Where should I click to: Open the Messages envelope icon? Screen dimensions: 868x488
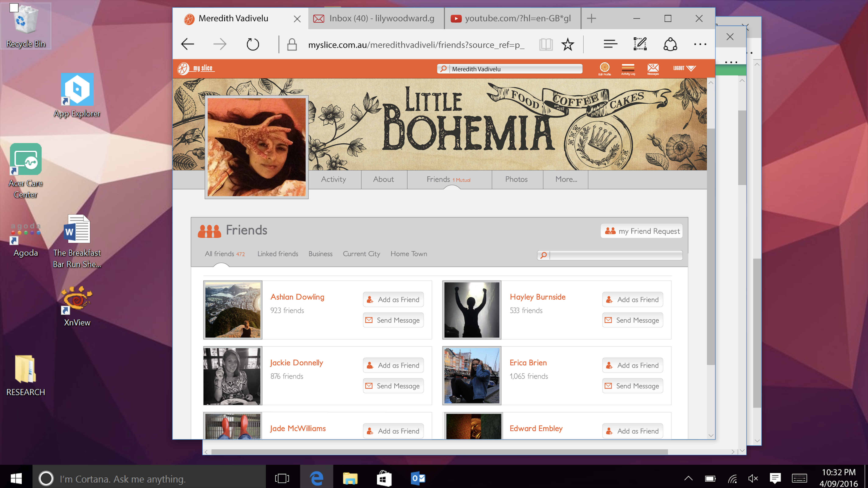(x=653, y=69)
